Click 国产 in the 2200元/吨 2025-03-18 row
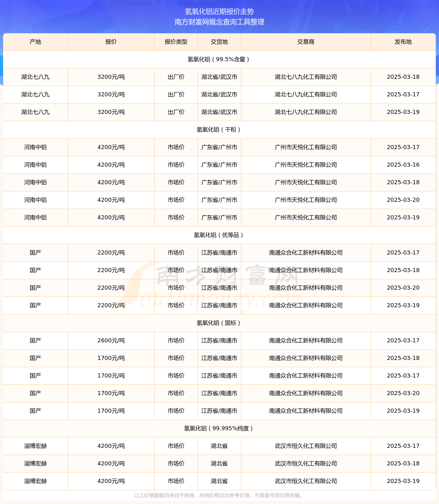The width and height of the screenshot is (439, 504). [x=35, y=270]
